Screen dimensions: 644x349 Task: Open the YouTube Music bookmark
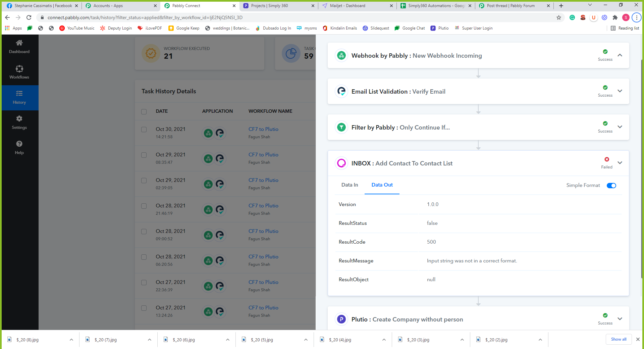(x=77, y=28)
